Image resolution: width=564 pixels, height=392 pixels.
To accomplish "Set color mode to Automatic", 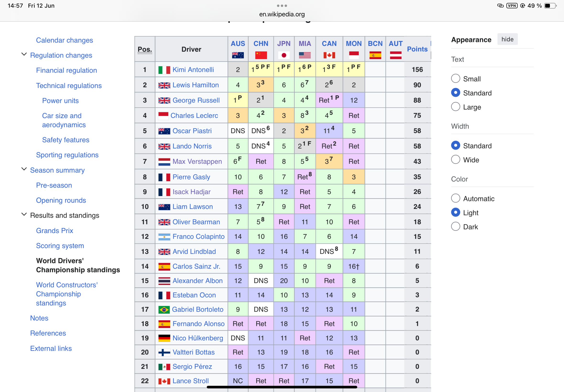I will point(456,198).
